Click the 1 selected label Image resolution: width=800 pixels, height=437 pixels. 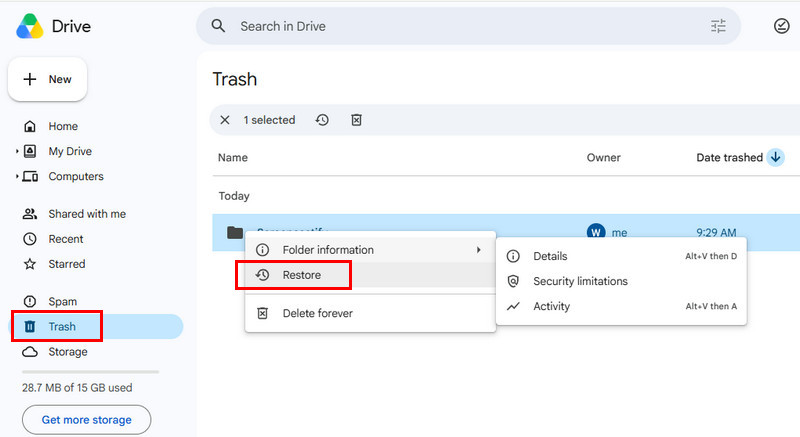coord(269,120)
